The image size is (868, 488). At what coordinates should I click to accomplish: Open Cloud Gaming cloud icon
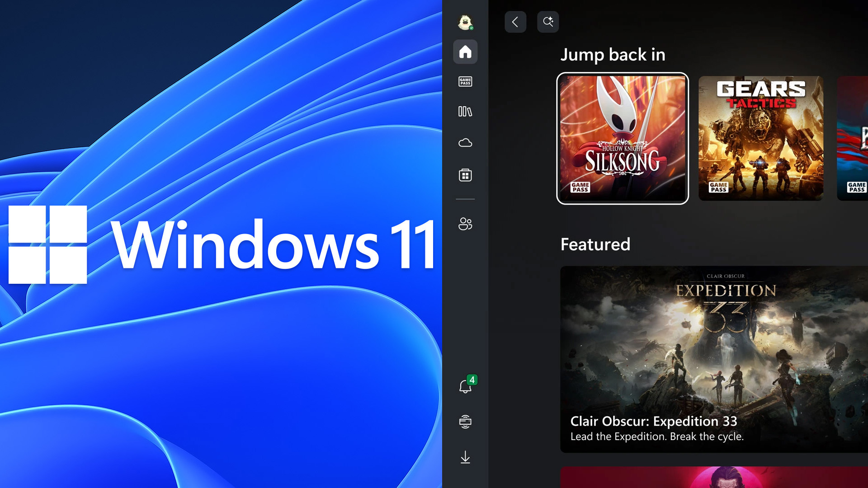click(x=465, y=143)
